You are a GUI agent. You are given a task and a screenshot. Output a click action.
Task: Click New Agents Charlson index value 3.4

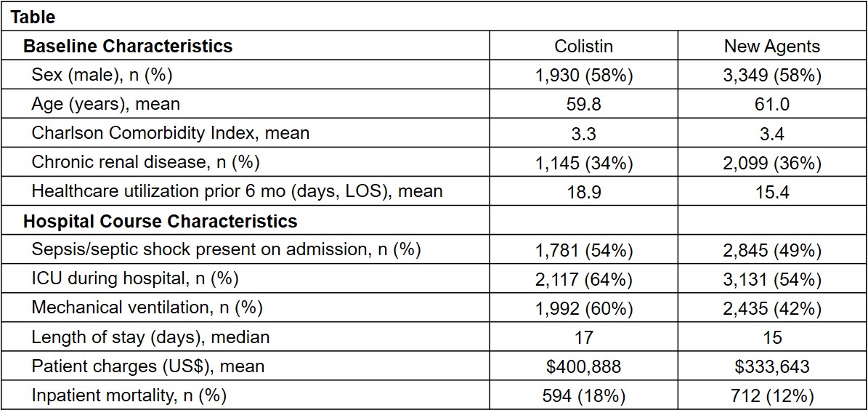tap(772, 134)
